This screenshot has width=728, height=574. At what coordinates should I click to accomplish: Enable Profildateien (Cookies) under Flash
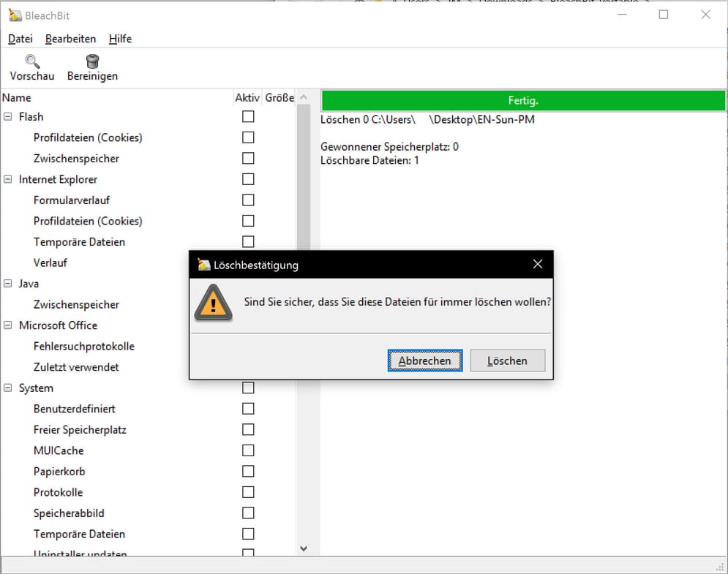coord(248,137)
